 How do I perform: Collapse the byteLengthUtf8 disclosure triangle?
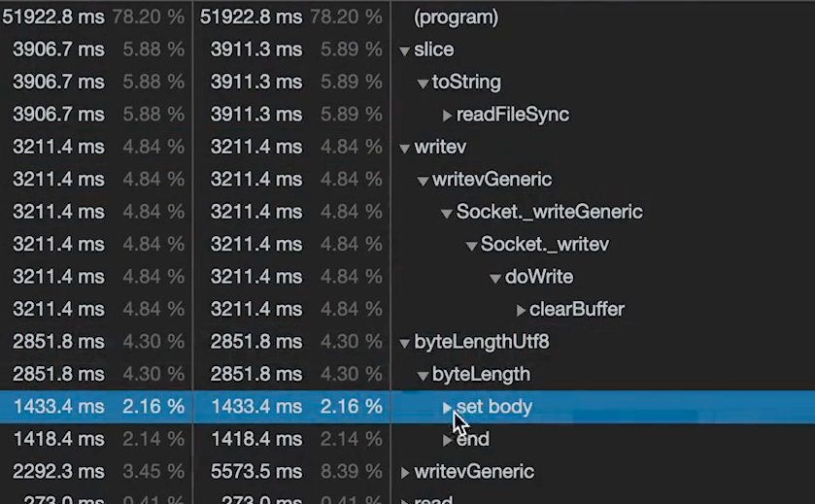(405, 343)
